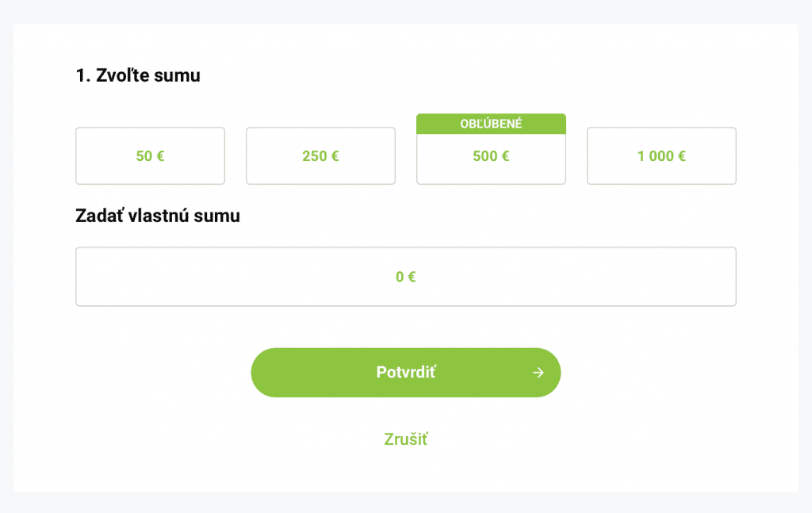
Task: Click the "250 €" green text
Action: pos(320,156)
